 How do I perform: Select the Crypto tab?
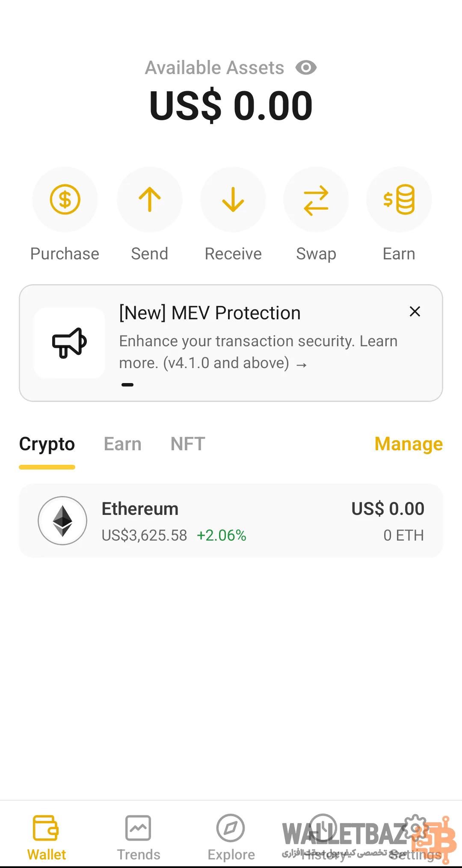47,444
